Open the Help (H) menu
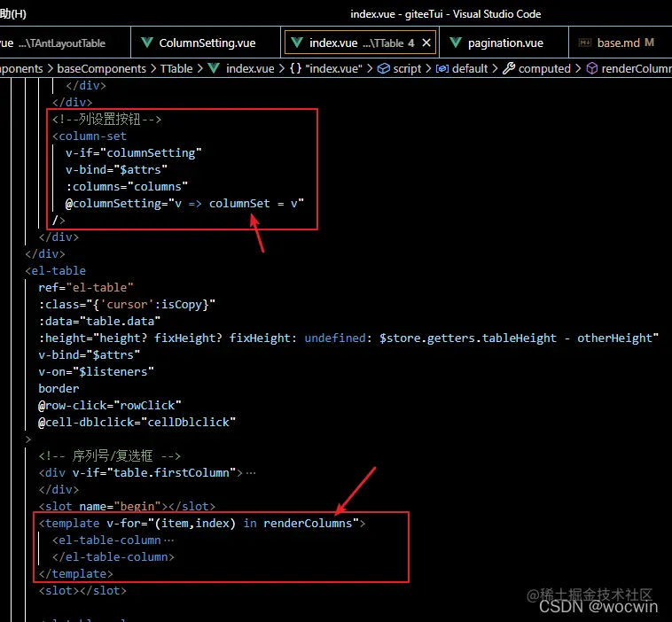 pyautogui.click(x=13, y=13)
